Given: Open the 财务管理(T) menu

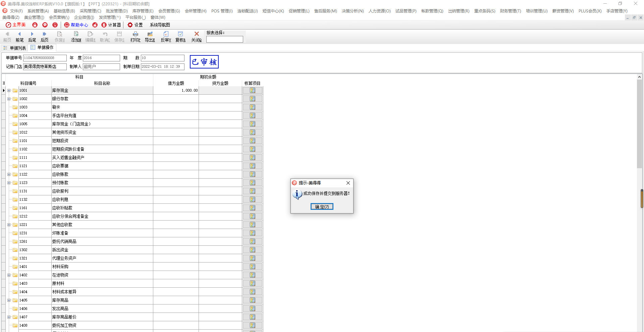Looking at the screenshot, I should coord(511,11).
